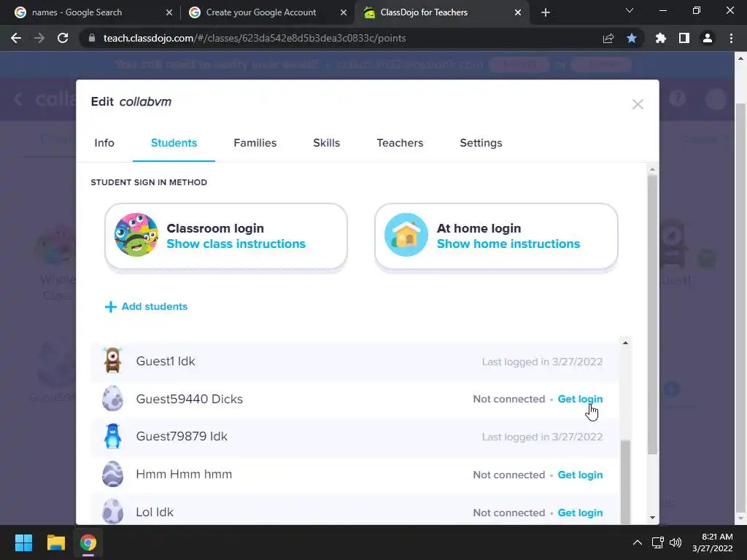Click Guest1 Idk last logged in date
This screenshot has width=747, height=560.
pyautogui.click(x=542, y=362)
